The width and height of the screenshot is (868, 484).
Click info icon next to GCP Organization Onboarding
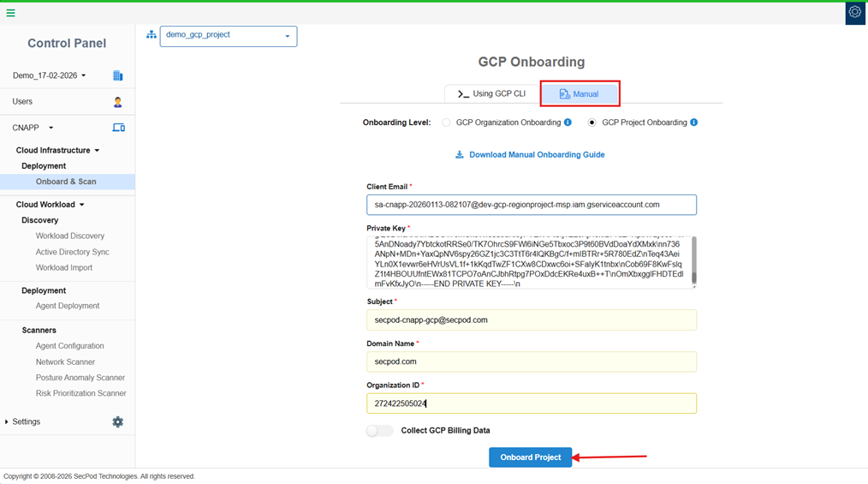coord(568,122)
